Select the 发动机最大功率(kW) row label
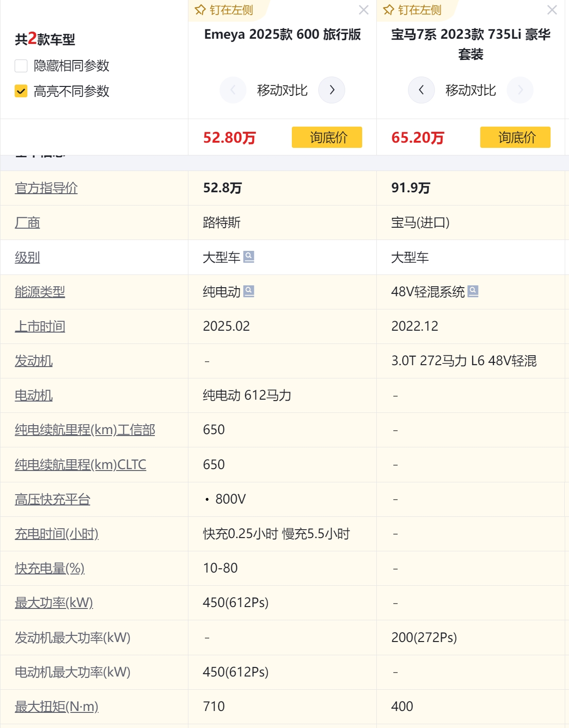This screenshot has width=569, height=728. [x=73, y=638]
